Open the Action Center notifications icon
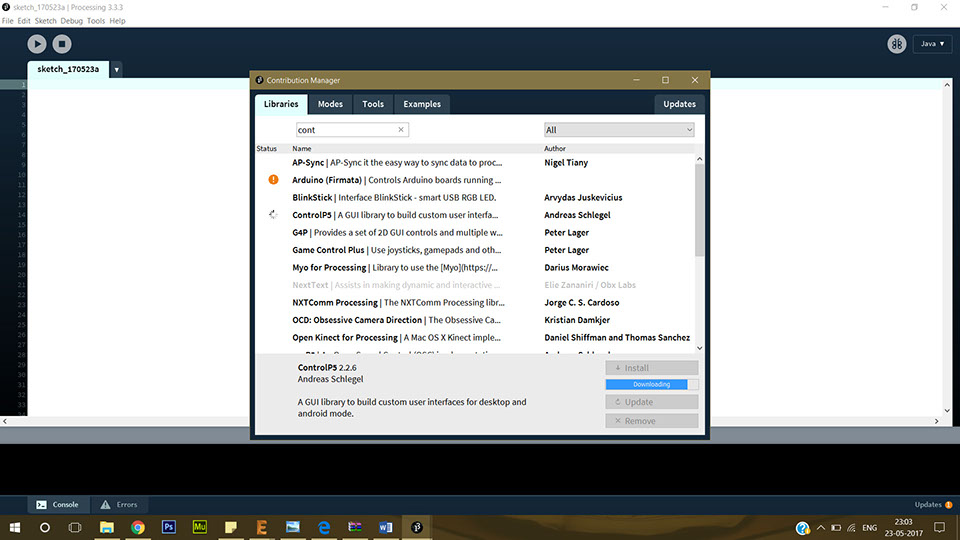960x540 pixels. 940,527
